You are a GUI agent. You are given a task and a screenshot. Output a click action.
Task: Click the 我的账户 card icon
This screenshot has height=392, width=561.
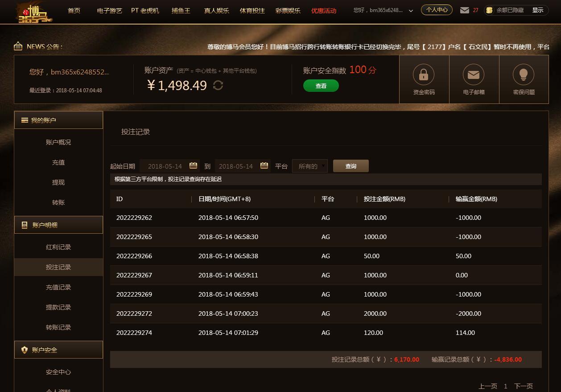[x=25, y=120]
